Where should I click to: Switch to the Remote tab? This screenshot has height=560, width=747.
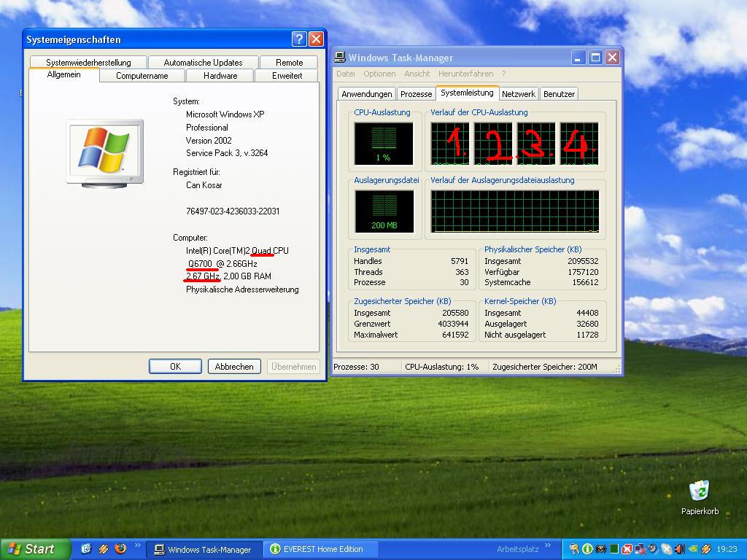(289, 63)
